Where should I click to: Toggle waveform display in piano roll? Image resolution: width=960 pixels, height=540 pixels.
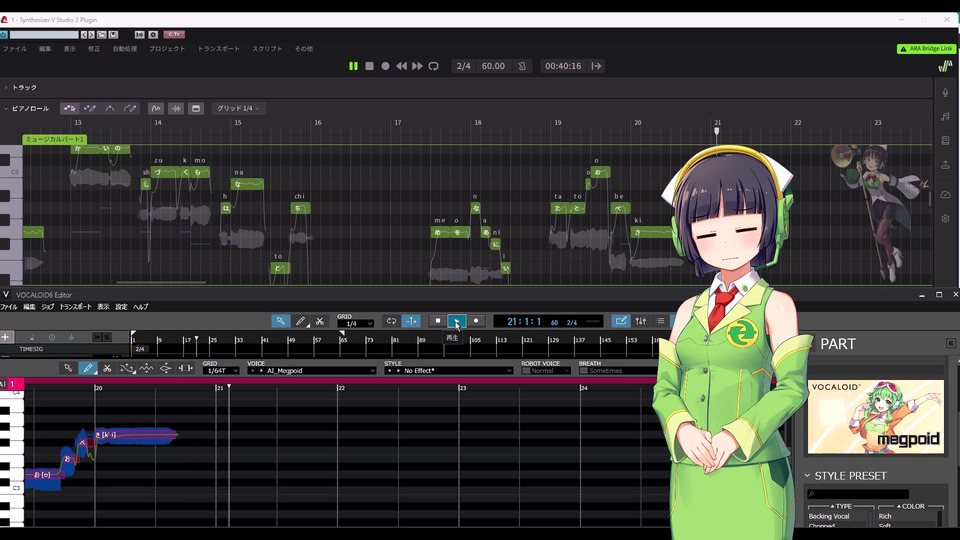coord(176,108)
